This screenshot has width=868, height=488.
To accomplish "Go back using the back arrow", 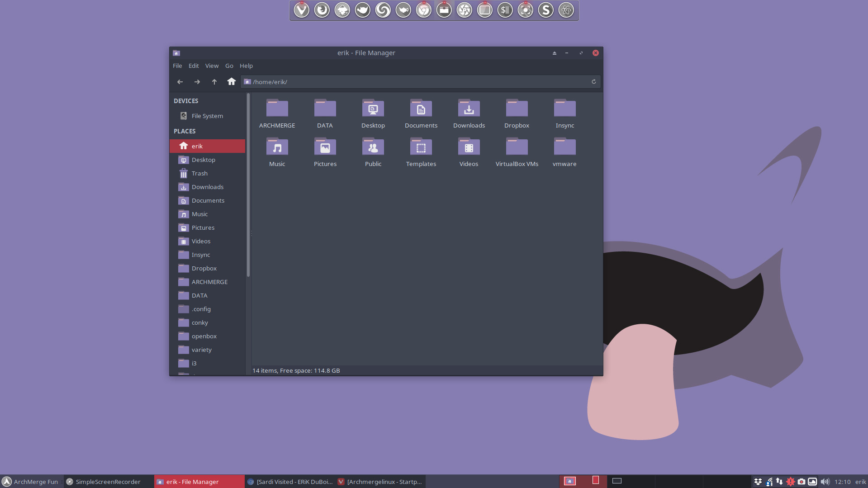I will pos(180,82).
